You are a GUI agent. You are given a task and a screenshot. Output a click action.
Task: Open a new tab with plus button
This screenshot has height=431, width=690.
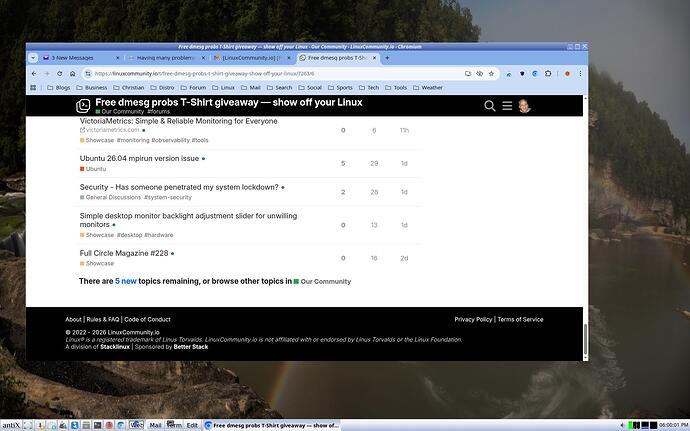(387, 58)
